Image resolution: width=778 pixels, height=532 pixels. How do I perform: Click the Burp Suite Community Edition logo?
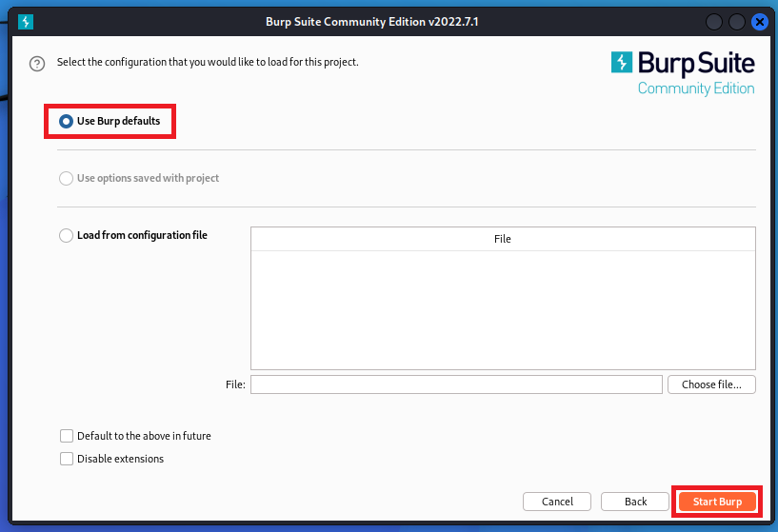[683, 73]
